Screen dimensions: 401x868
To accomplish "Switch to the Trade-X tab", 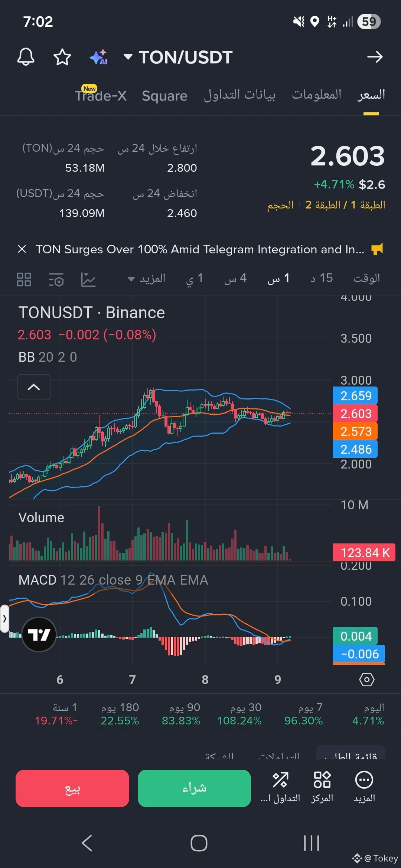I will point(101,95).
